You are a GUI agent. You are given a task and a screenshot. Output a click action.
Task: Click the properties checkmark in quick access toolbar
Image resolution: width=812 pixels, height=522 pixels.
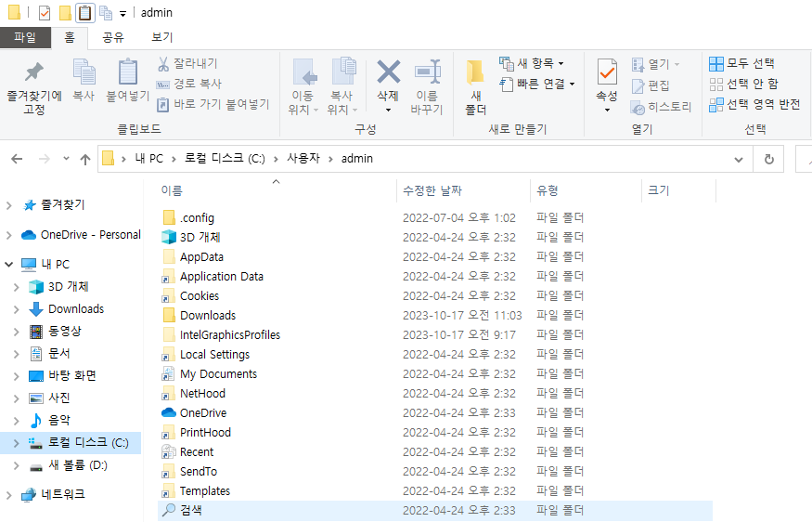(x=45, y=12)
